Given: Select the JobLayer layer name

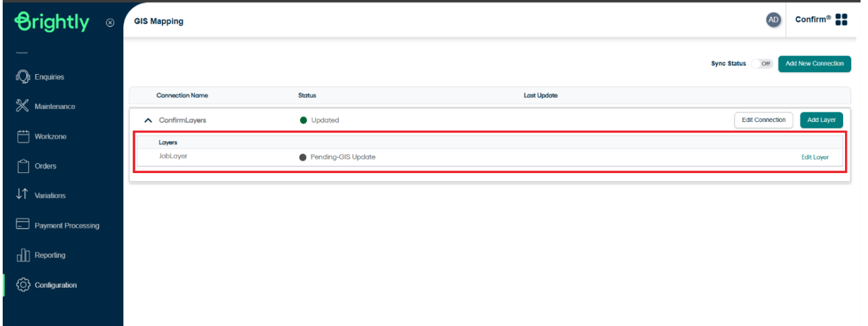Looking at the screenshot, I should pos(173,156).
